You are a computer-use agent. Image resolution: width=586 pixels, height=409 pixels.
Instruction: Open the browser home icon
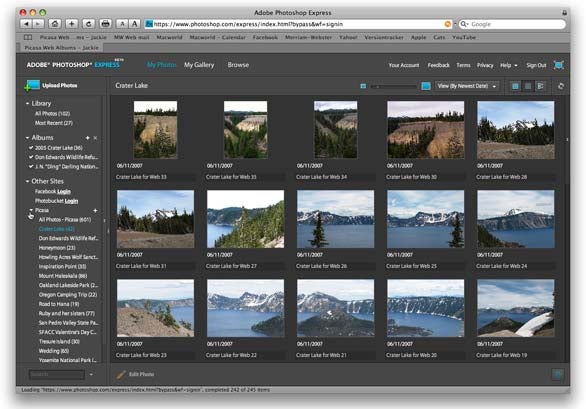coord(55,24)
